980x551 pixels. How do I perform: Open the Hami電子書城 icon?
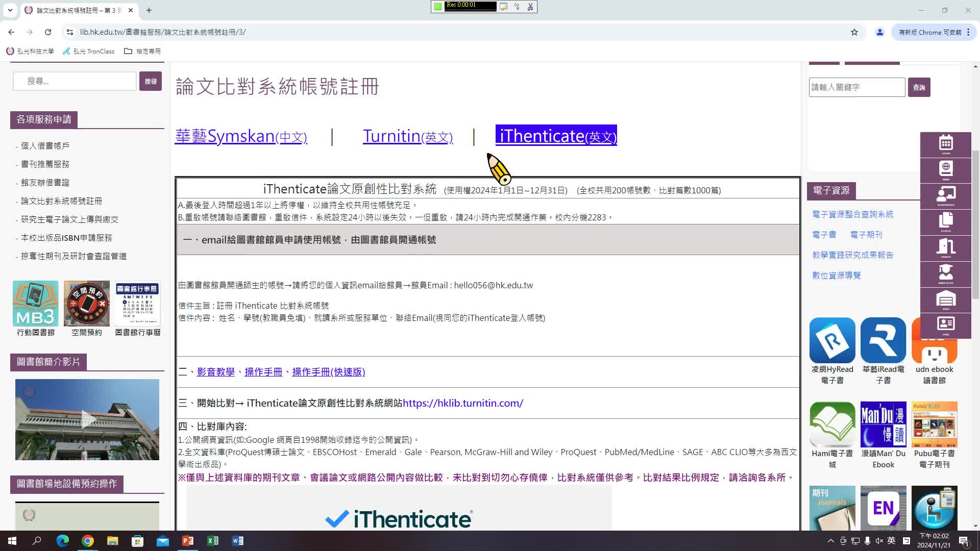pos(832,424)
